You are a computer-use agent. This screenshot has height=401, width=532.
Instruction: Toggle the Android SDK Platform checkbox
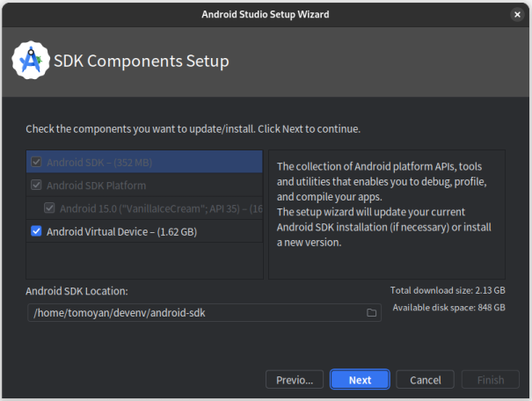[36, 186]
